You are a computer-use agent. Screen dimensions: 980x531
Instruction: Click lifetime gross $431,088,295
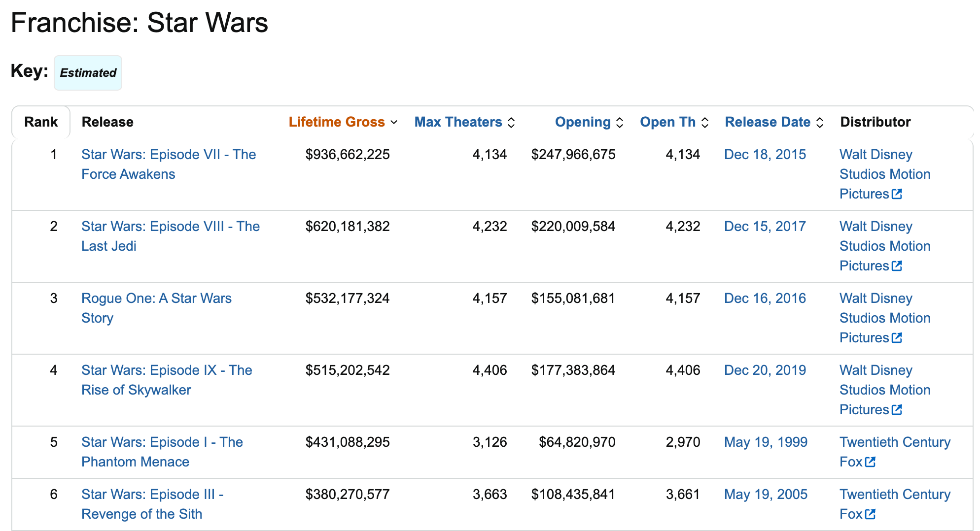pos(348,442)
